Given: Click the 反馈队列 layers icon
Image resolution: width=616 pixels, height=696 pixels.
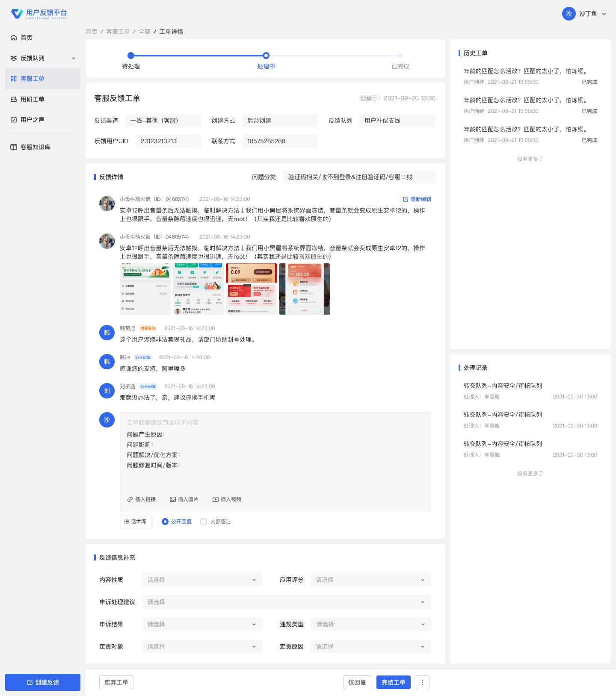Looking at the screenshot, I should coord(14,58).
